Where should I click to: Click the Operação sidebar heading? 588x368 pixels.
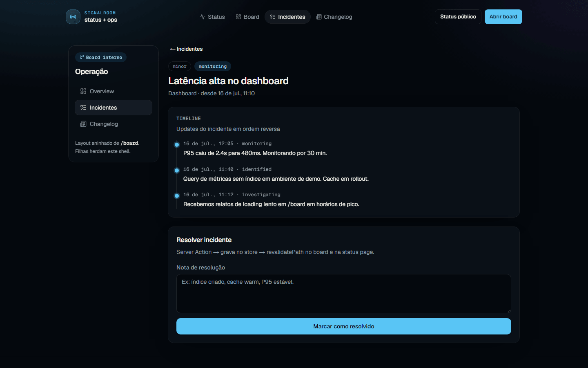tap(91, 72)
